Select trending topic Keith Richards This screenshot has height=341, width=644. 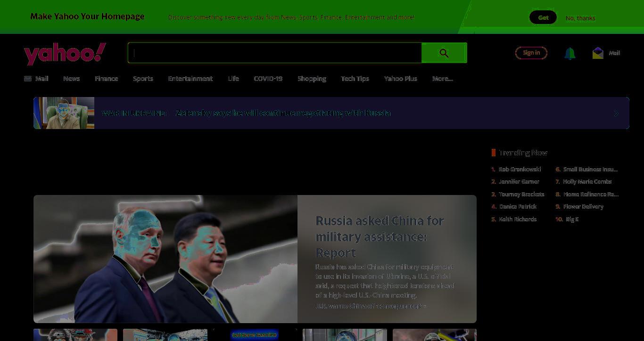[518, 219]
